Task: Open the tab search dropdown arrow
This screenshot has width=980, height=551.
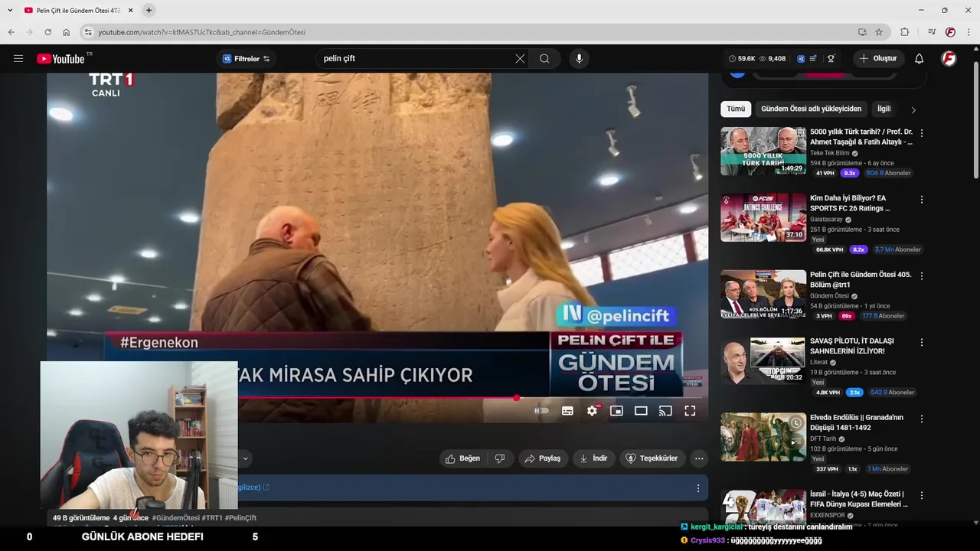Action: 11,10
